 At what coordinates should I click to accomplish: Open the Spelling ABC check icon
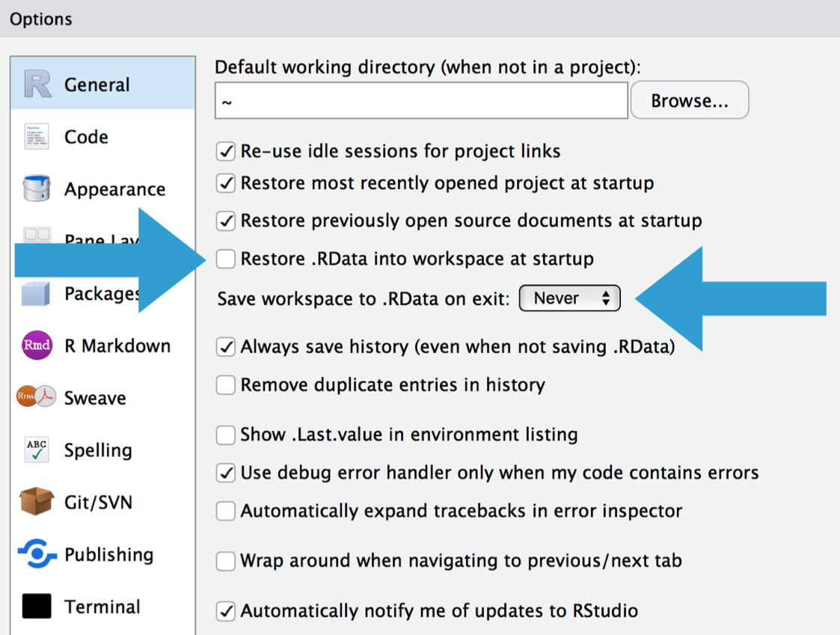coord(37,449)
